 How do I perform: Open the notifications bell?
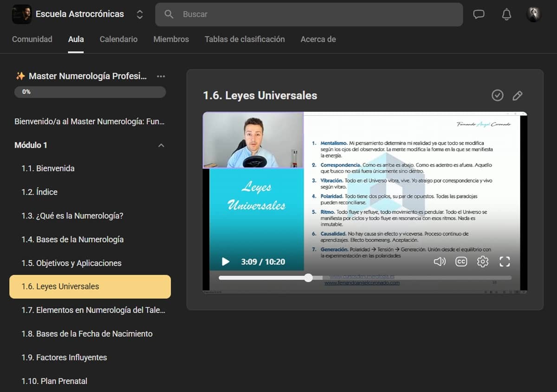coord(506,14)
